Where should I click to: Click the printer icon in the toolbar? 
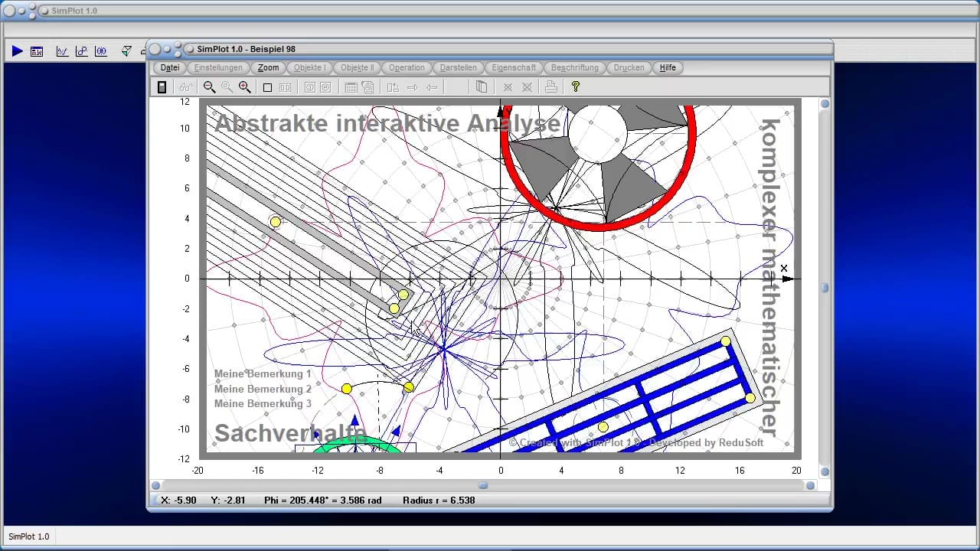[x=550, y=87]
